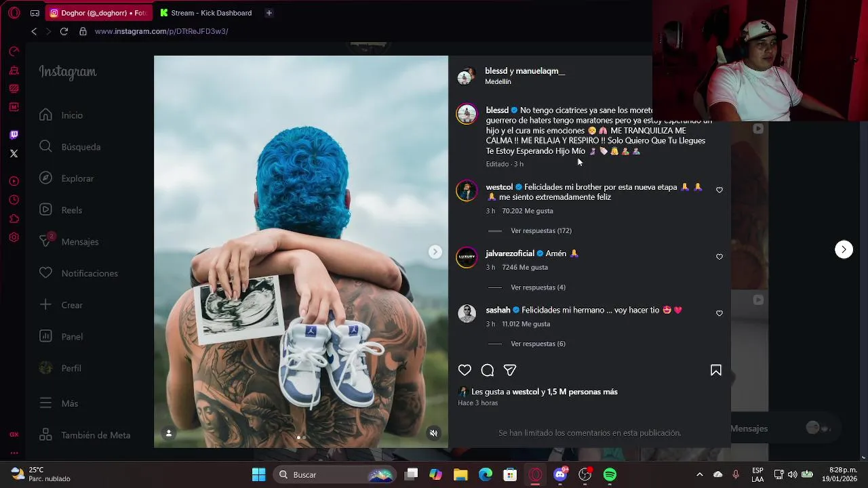Screen dimensions: 868x488
Task: Open the Opera GX main menu logo
Action: pos(14,12)
